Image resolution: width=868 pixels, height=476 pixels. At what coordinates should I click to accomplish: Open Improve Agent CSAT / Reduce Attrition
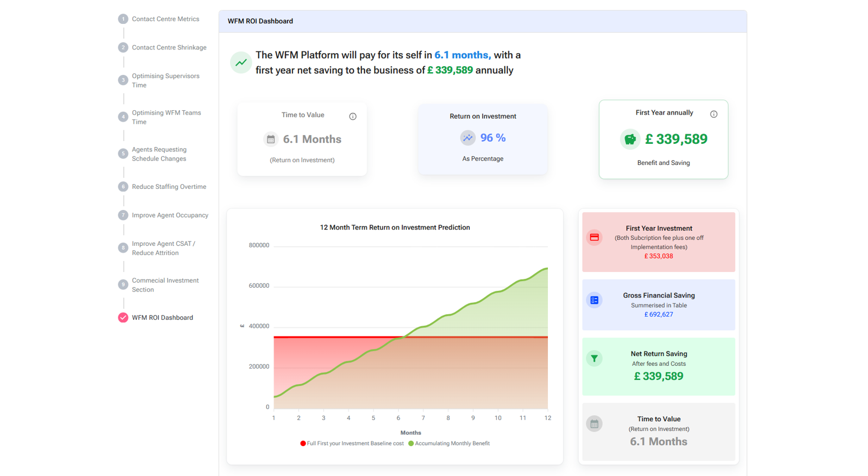[x=163, y=248]
